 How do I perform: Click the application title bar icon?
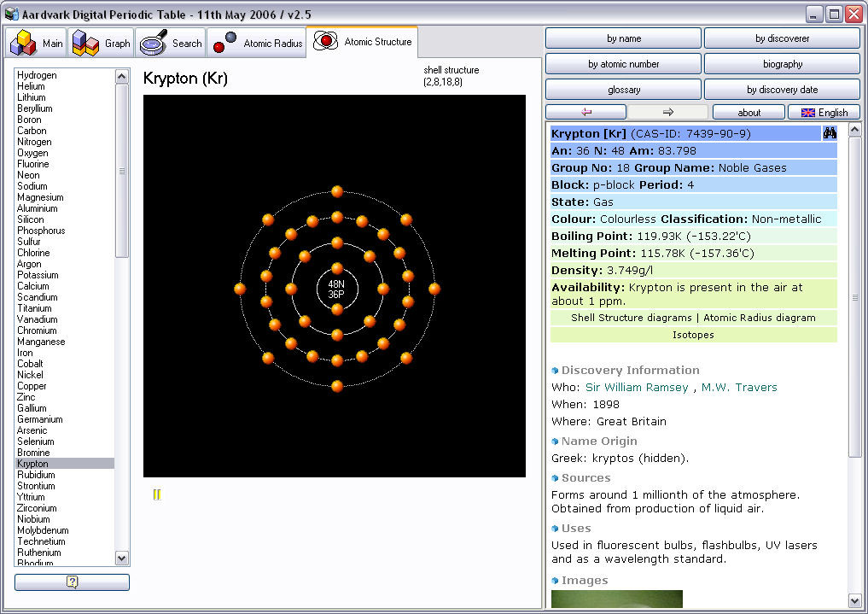tap(11, 14)
